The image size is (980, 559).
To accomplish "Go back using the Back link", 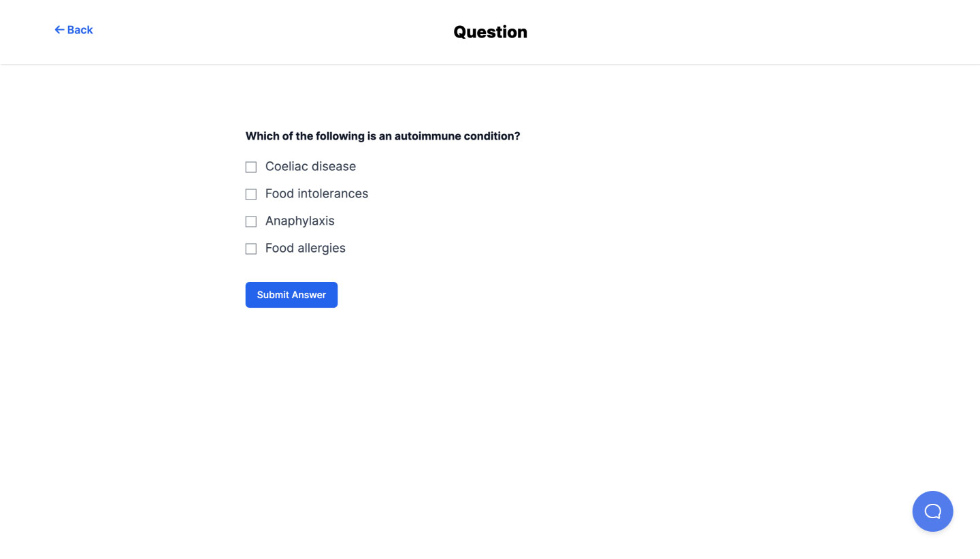I will [73, 30].
